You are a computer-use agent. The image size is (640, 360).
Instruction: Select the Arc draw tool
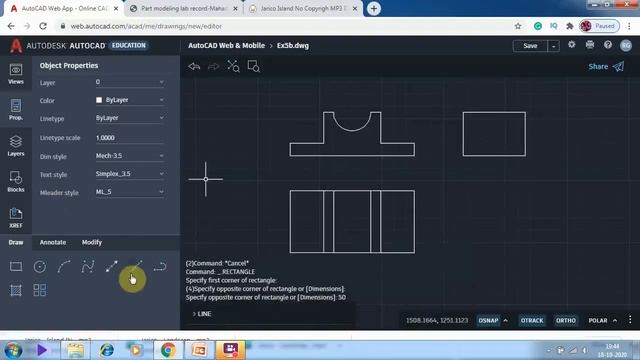tap(64, 267)
